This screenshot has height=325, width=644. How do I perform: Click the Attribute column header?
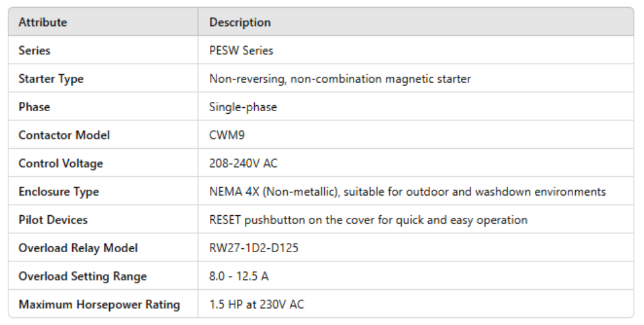coord(43,22)
